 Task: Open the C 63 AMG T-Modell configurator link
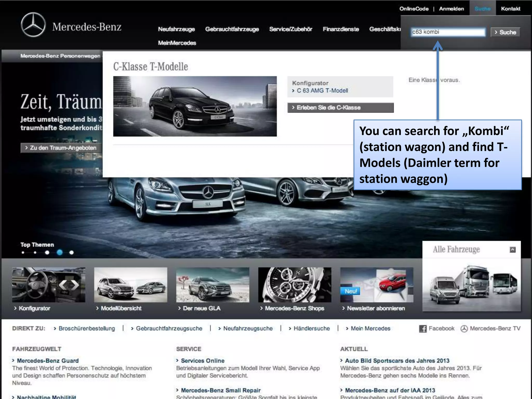(x=322, y=91)
